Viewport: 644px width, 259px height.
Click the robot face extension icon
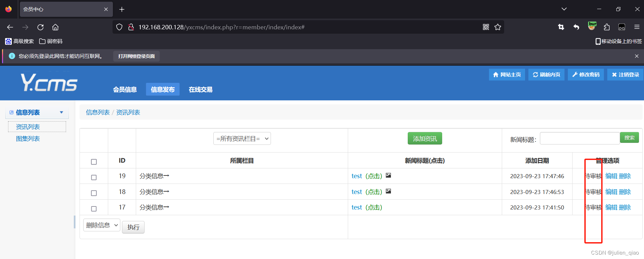pyautogui.click(x=622, y=27)
